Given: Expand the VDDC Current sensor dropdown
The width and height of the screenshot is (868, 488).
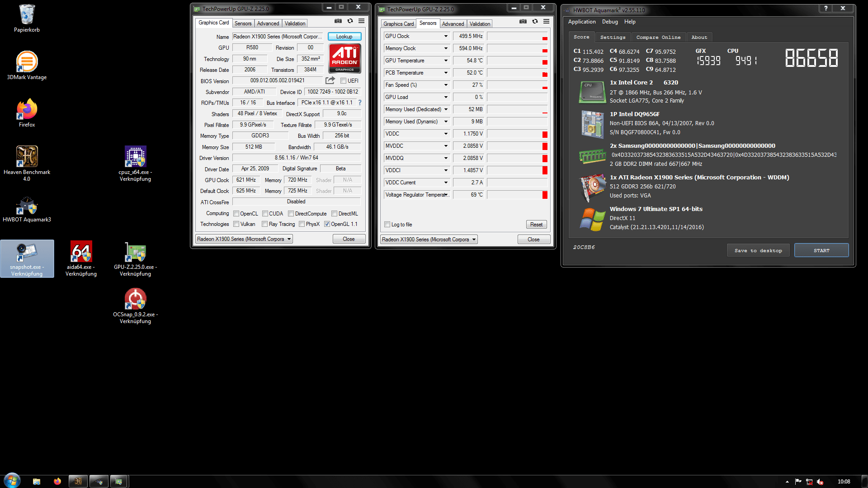Looking at the screenshot, I should [445, 183].
